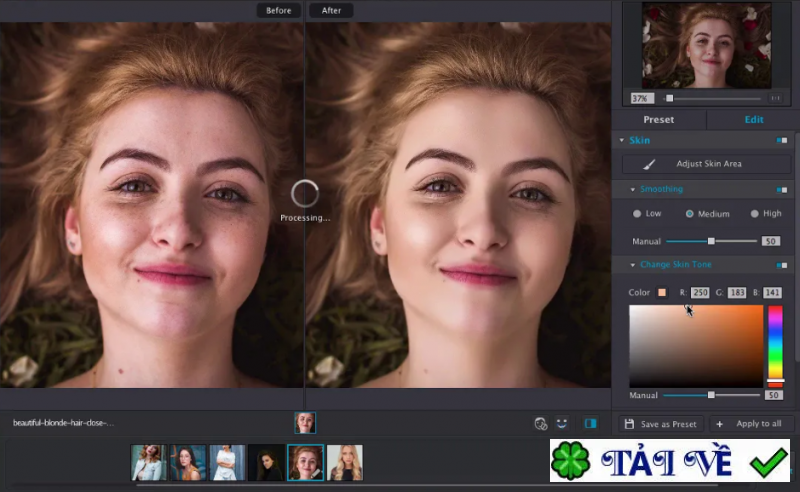Click the Adjust Skin Area brush icon
The height and width of the screenshot is (492, 800).
point(649,164)
